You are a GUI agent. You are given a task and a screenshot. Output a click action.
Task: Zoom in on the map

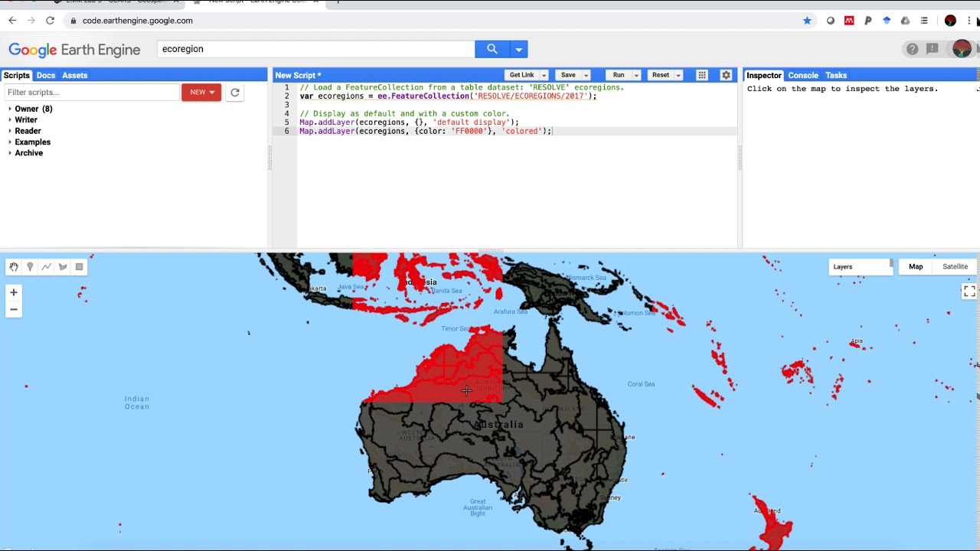pos(14,292)
